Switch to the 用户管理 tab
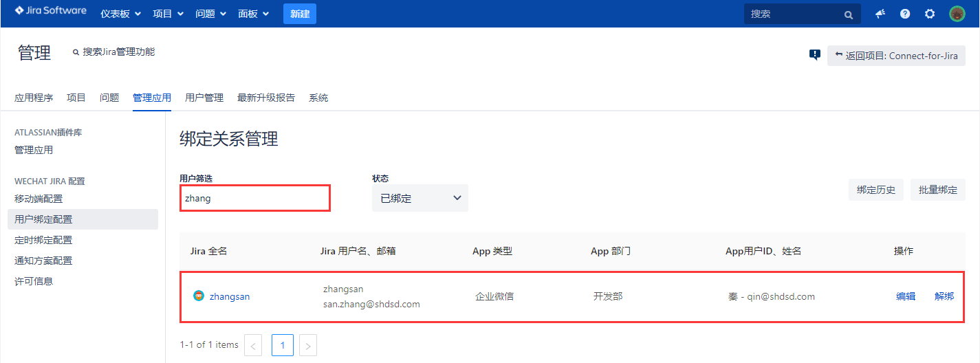 204,98
